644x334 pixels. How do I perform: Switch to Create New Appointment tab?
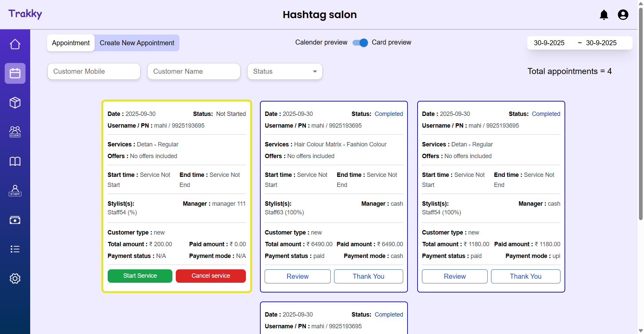tap(137, 43)
